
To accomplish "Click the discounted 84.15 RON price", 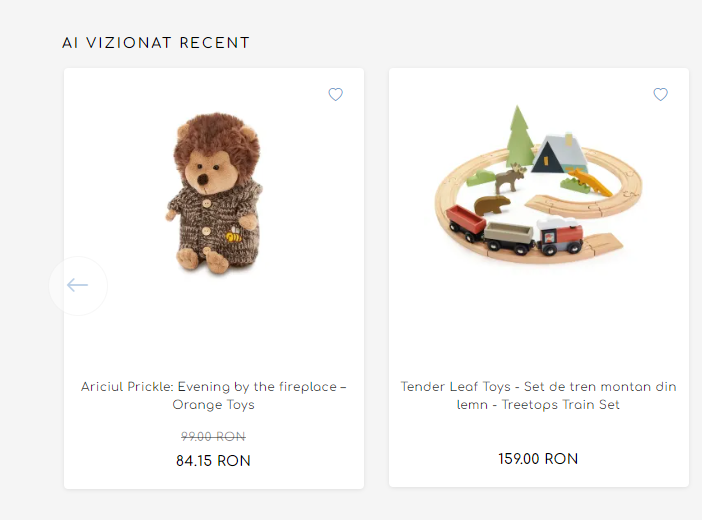I will coord(213,461).
